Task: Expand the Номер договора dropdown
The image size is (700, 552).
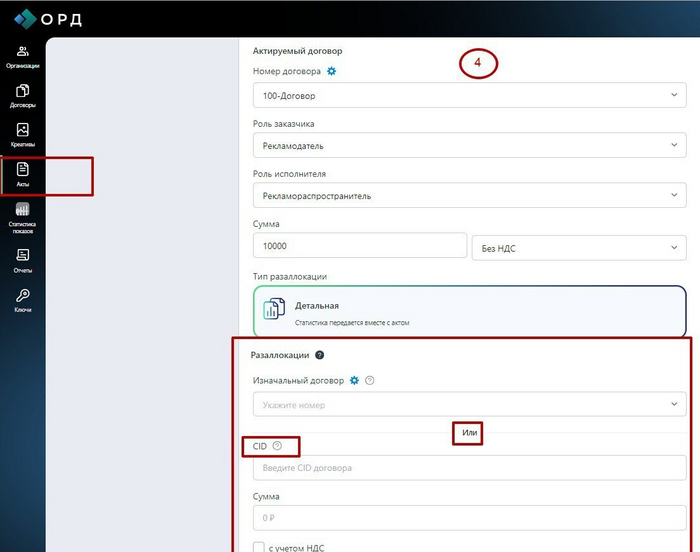Action: pos(470,95)
